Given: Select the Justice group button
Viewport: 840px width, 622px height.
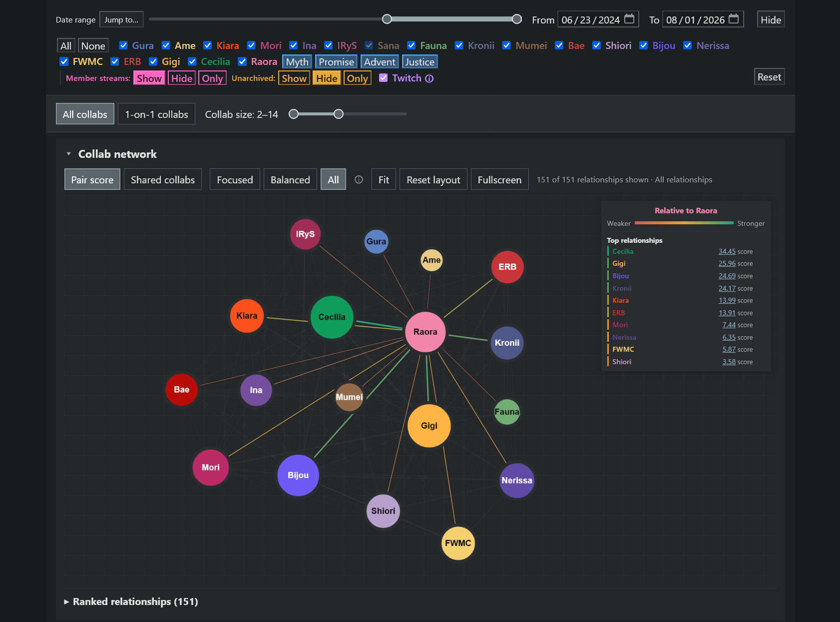Looking at the screenshot, I should [420, 62].
